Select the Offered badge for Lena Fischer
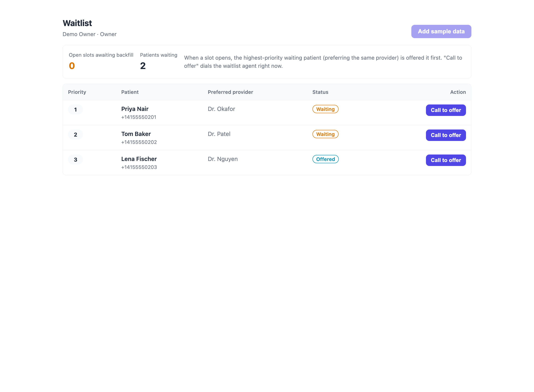 325,159
